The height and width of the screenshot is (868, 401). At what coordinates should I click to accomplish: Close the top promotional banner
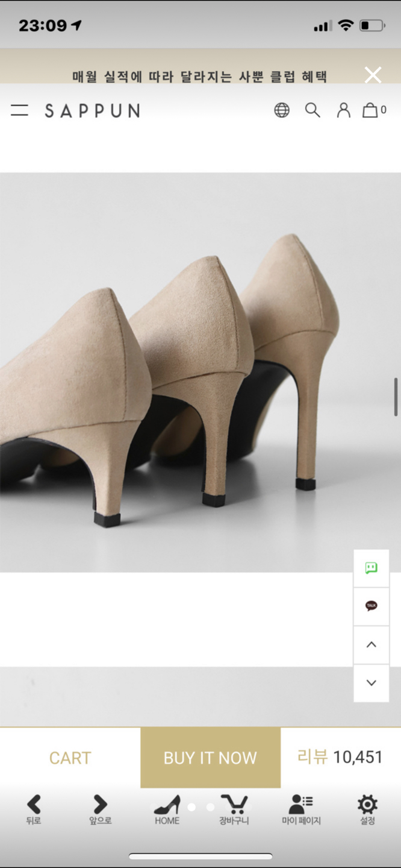click(373, 75)
